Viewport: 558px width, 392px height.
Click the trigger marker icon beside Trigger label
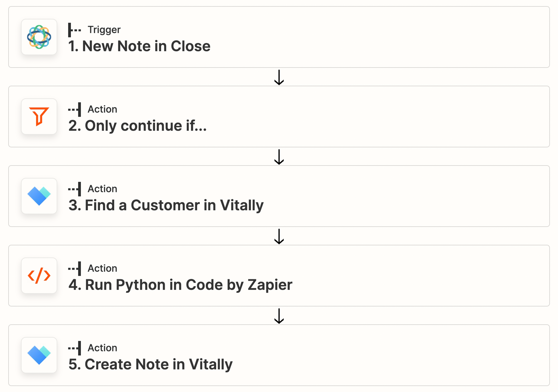click(74, 30)
